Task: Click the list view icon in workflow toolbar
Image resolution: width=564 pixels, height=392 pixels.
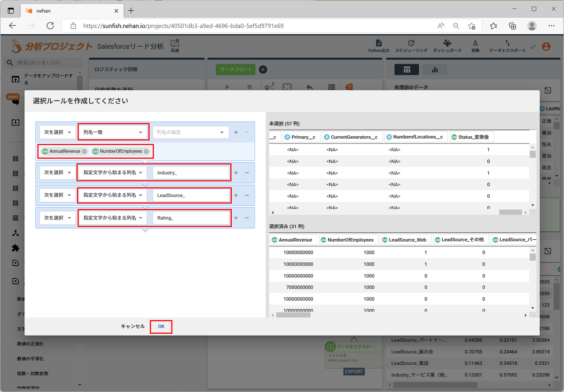Action: [331, 87]
